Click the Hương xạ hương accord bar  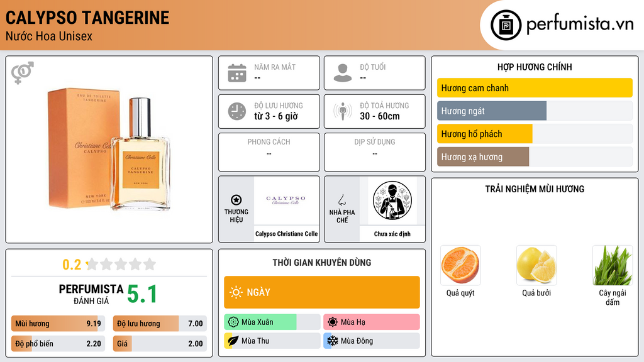tap(535, 156)
